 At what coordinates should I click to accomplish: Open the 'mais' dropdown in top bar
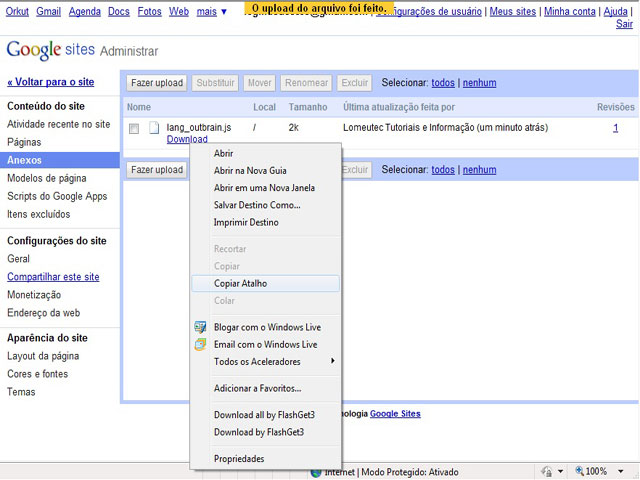(x=211, y=11)
